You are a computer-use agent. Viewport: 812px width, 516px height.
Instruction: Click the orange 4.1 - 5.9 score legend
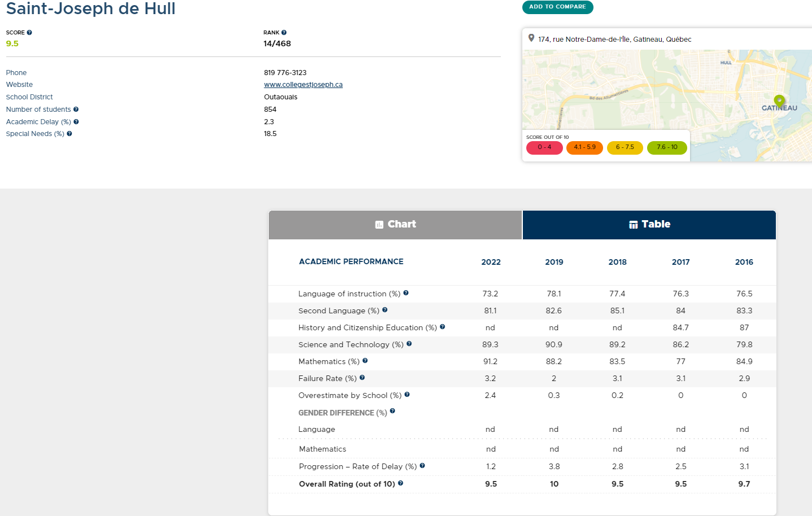point(584,147)
